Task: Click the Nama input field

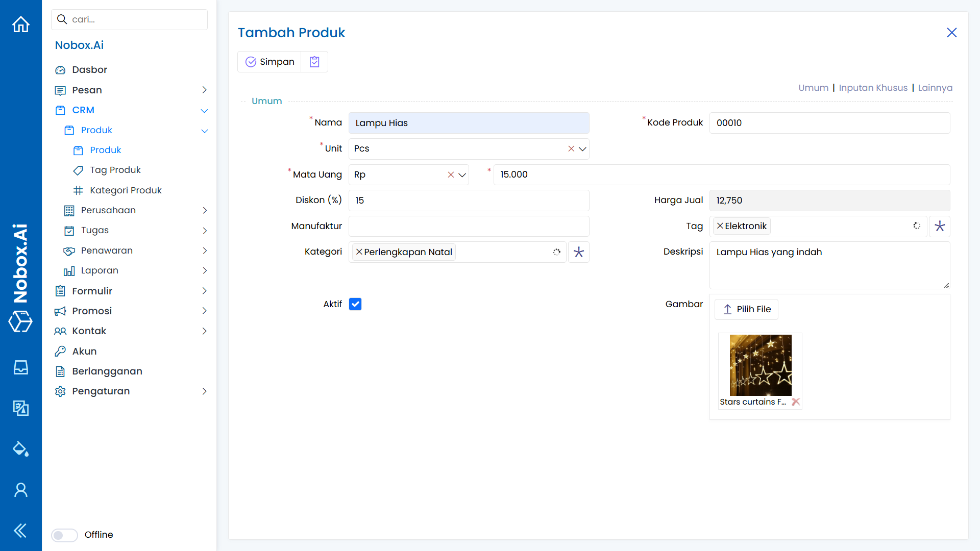Action: [469, 123]
